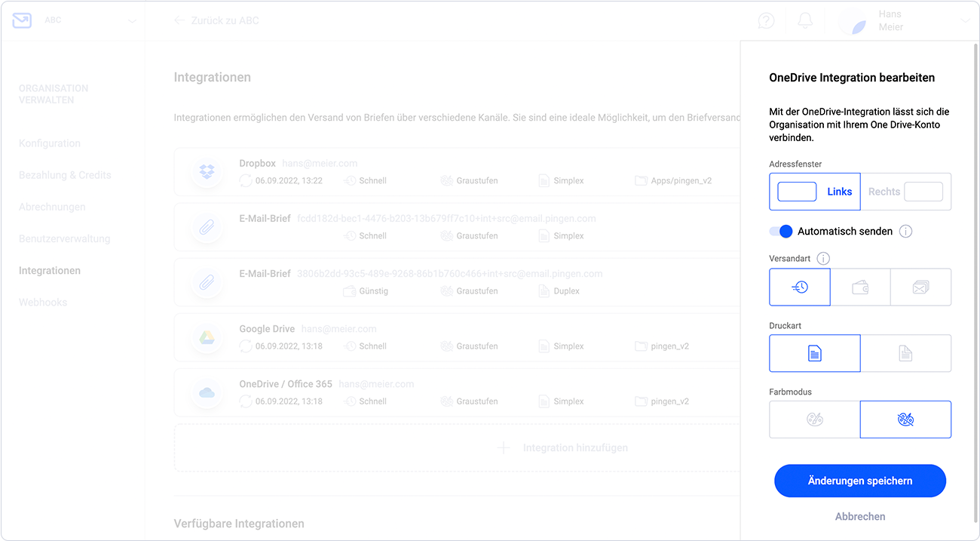Screen dimensions: 980x541
Task: Select the grayscale crossed-palette mode
Action: 905,420
